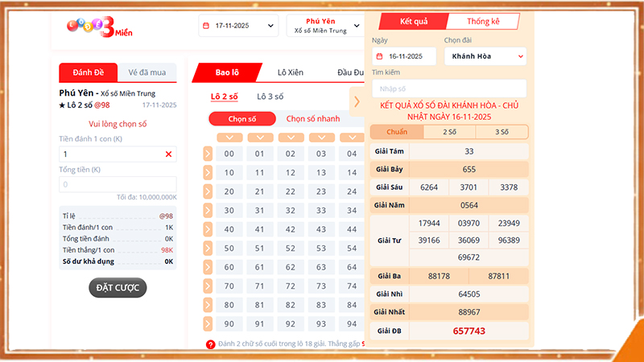The height and width of the screenshot is (362, 644).
Task: Choose Lô 3 số option
Action: coord(270,97)
